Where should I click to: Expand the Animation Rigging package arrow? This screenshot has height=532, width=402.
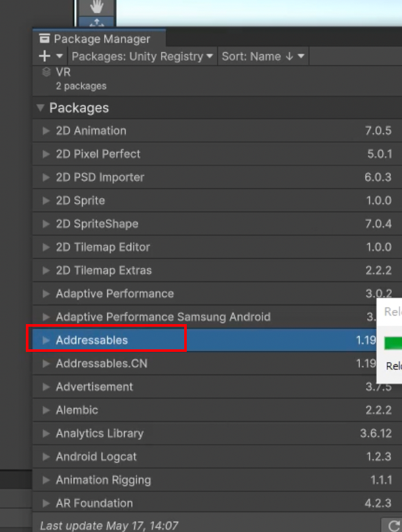click(46, 480)
